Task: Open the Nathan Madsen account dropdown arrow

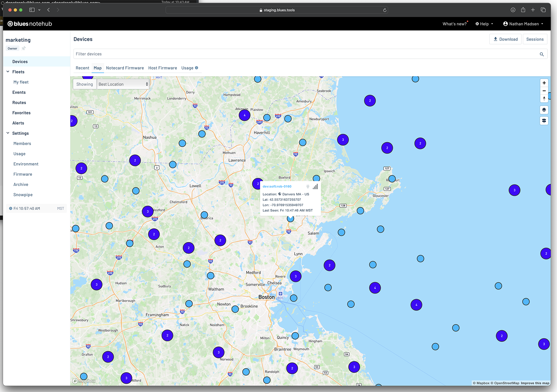Action: [x=542, y=24]
